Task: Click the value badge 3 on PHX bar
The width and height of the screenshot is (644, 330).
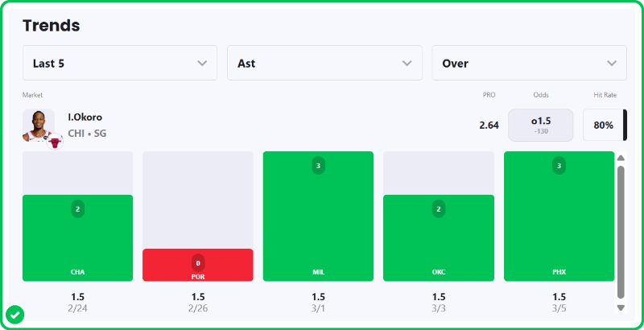Action: tap(559, 166)
